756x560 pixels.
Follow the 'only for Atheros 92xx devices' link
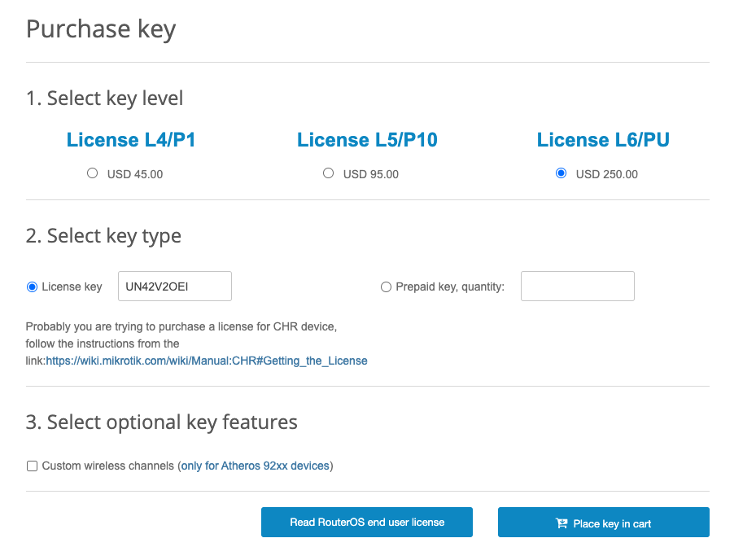(256, 466)
